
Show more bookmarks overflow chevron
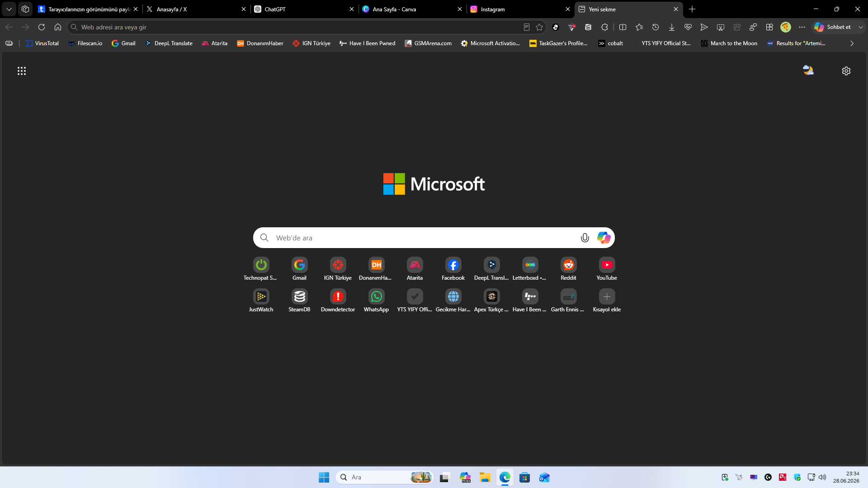pyautogui.click(x=852, y=43)
